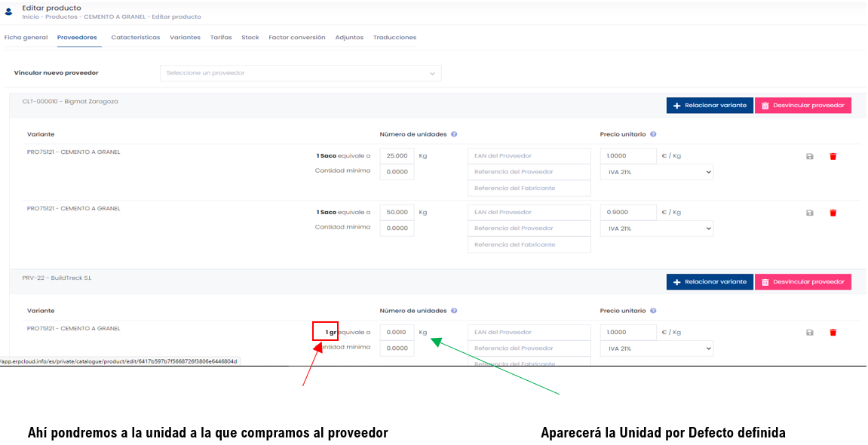Screen dimensions: 868x445
Task: Expand IVA 21% dropdown in 25.000 Kg row
Action: click(x=657, y=172)
